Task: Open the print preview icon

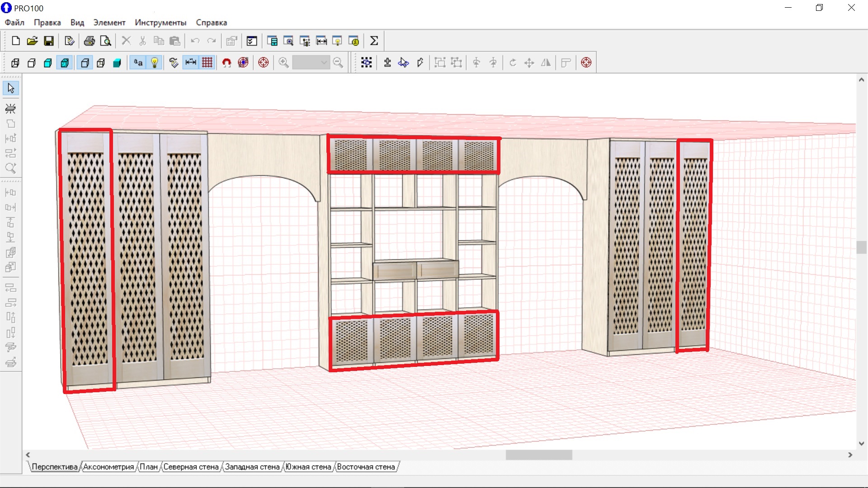Action: (x=105, y=41)
